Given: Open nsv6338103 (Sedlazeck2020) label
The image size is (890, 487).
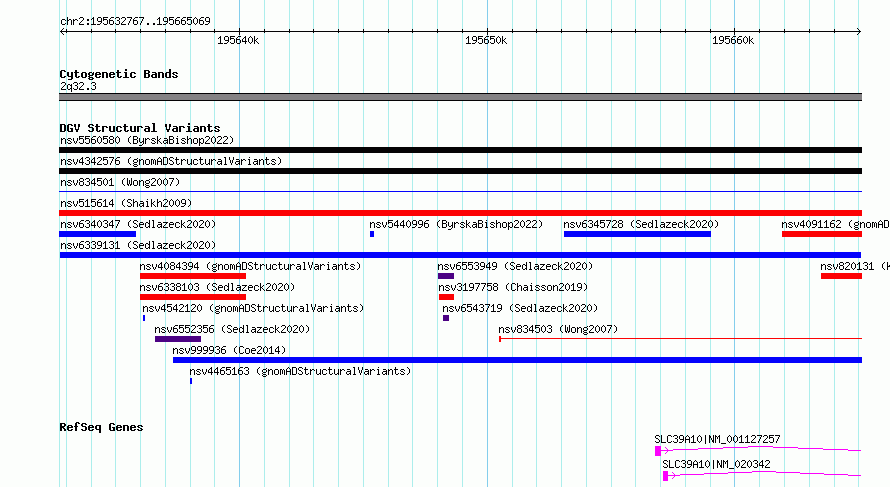Looking at the screenshot, I should click(x=217, y=287).
